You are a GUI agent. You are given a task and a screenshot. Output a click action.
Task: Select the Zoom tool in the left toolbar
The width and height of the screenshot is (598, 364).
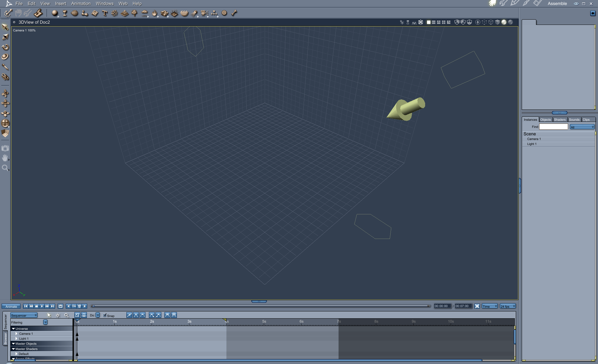(x=5, y=168)
